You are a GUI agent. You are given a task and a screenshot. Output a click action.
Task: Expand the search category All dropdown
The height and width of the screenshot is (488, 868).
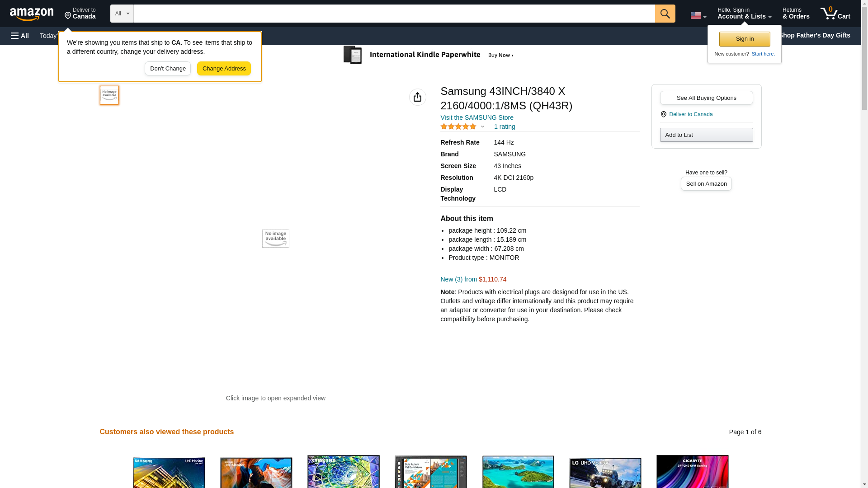click(x=122, y=14)
